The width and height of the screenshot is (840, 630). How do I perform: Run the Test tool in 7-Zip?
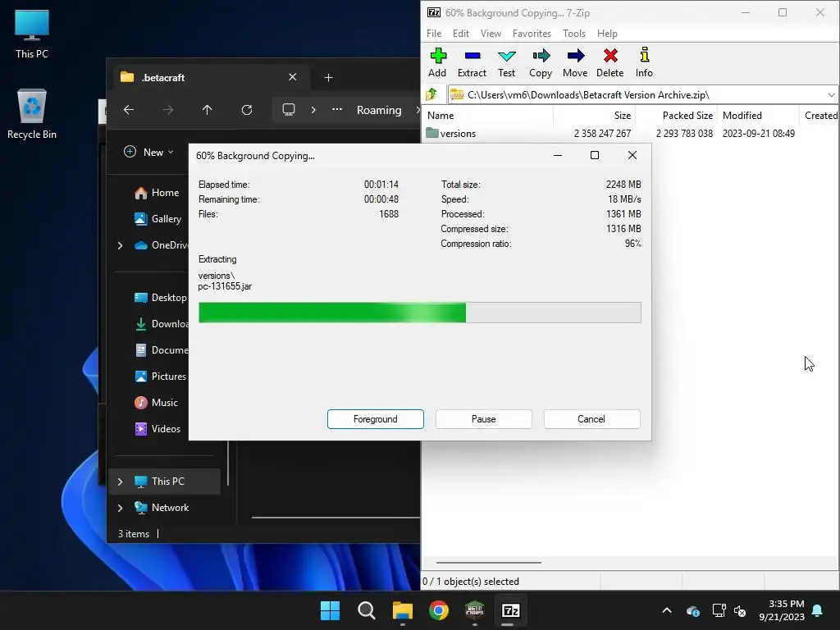pyautogui.click(x=506, y=62)
